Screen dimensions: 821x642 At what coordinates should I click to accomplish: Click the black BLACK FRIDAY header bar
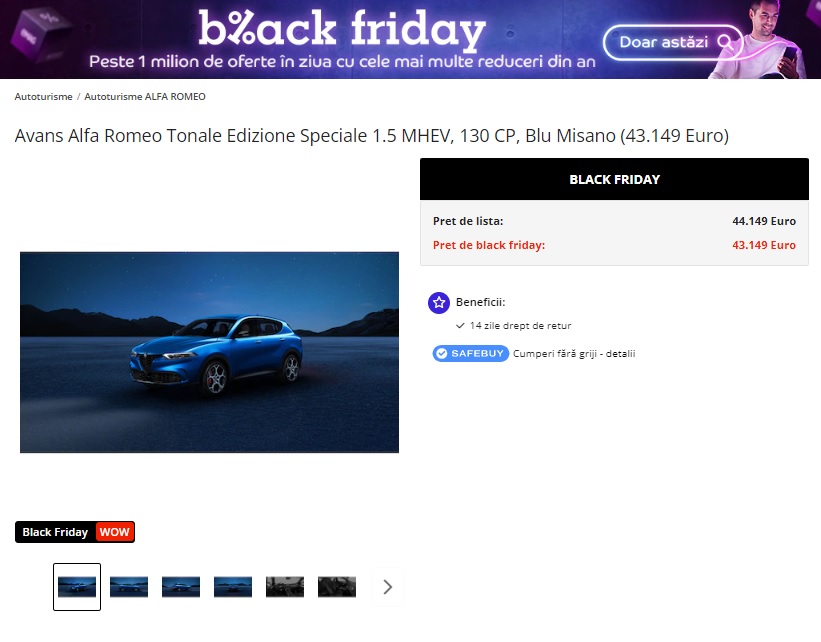tap(614, 179)
